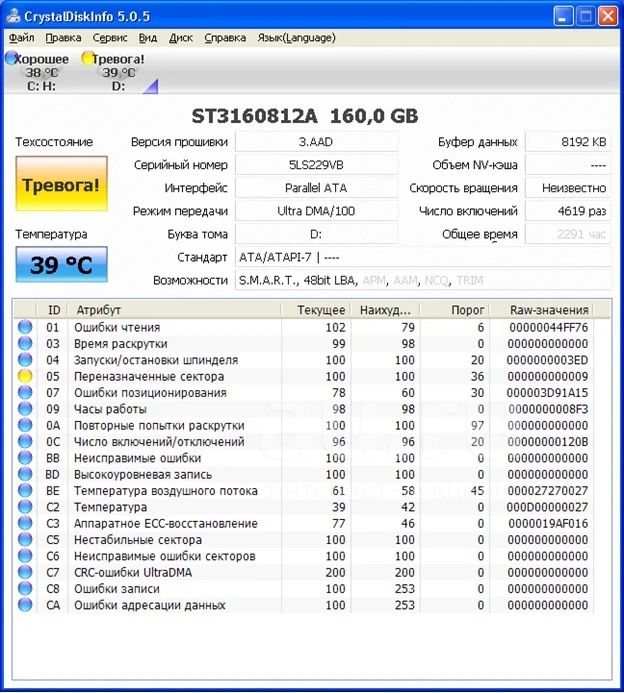624x693 pixels.
Task: Open the Вид menu
Action: coord(148,38)
